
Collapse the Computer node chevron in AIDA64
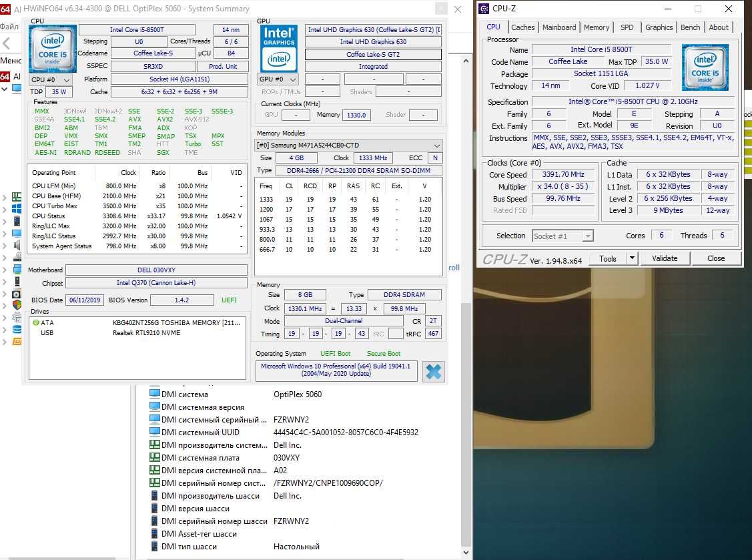(x=4, y=89)
